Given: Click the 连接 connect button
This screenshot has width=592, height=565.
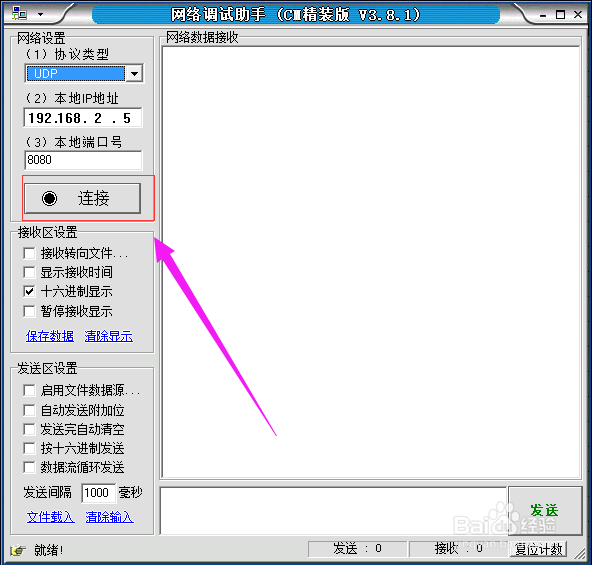Looking at the screenshot, I should (82, 198).
